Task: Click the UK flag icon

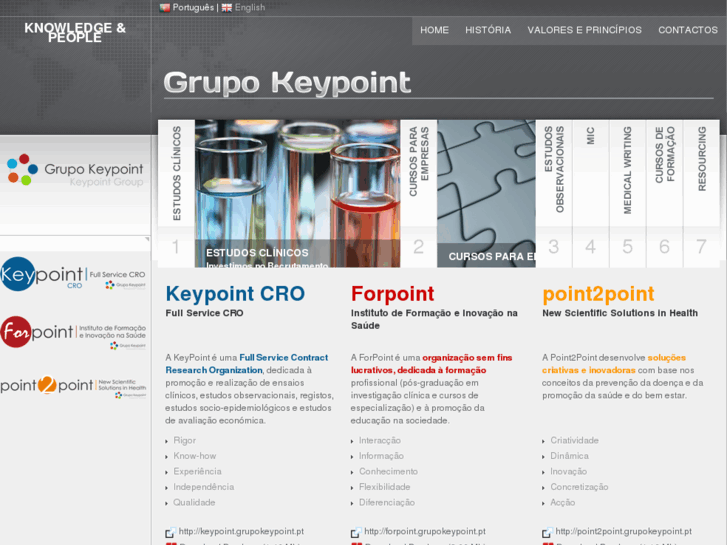Action: tap(227, 7)
